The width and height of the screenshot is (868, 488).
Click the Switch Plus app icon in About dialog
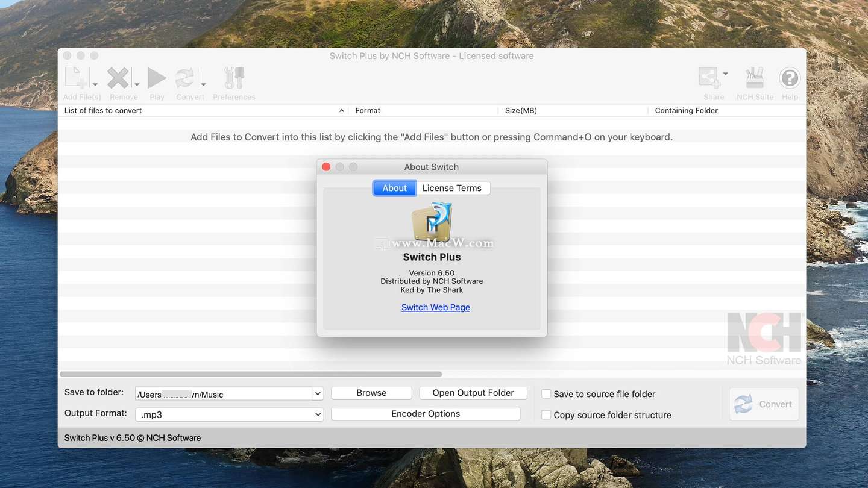[432, 222]
